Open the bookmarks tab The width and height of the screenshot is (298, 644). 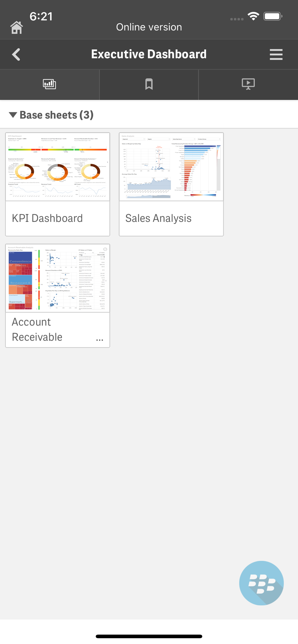(x=149, y=84)
